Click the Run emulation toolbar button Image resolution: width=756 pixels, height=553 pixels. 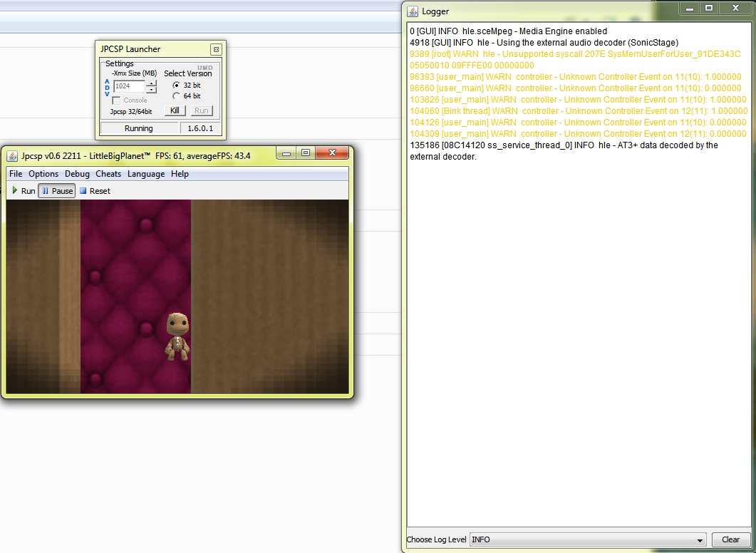pyautogui.click(x=24, y=191)
